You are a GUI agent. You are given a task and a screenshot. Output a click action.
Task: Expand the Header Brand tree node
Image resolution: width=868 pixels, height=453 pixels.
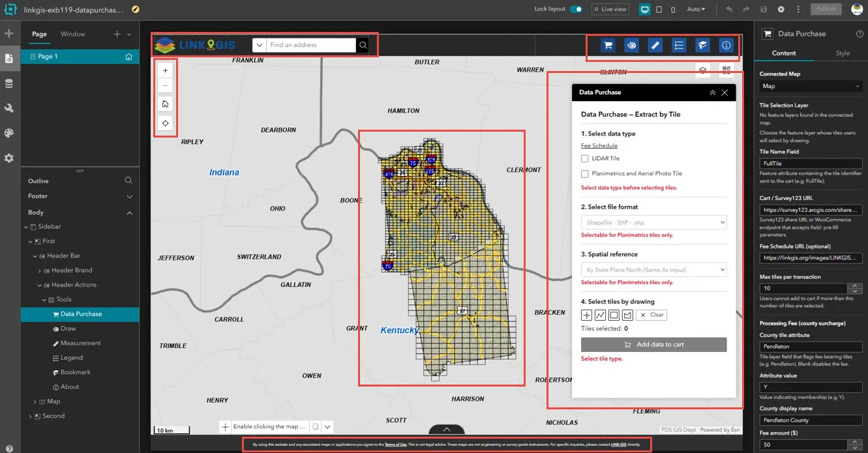(x=40, y=270)
